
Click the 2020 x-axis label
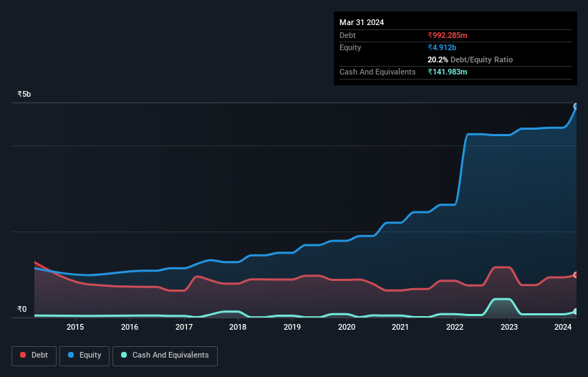point(347,327)
